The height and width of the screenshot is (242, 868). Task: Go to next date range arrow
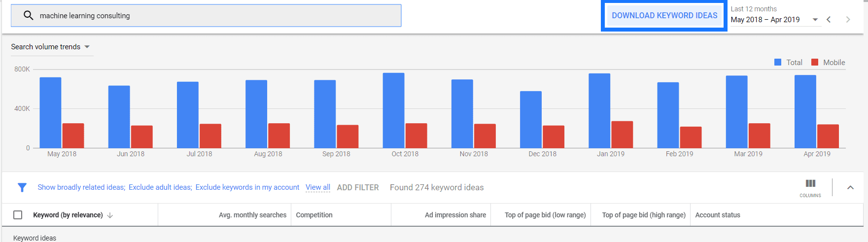click(848, 20)
